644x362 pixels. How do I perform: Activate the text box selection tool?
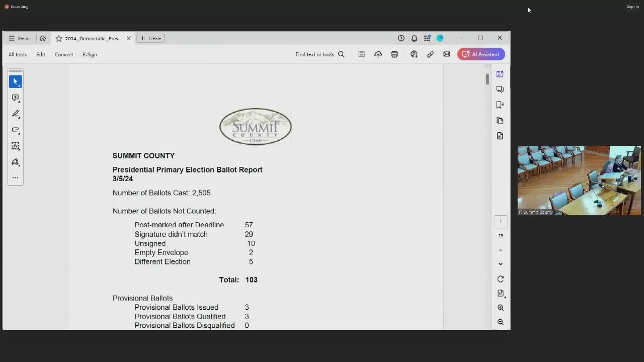[15, 146]
